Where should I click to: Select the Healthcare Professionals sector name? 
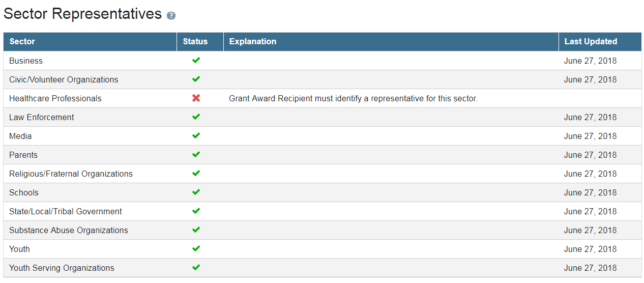point(55,99)
